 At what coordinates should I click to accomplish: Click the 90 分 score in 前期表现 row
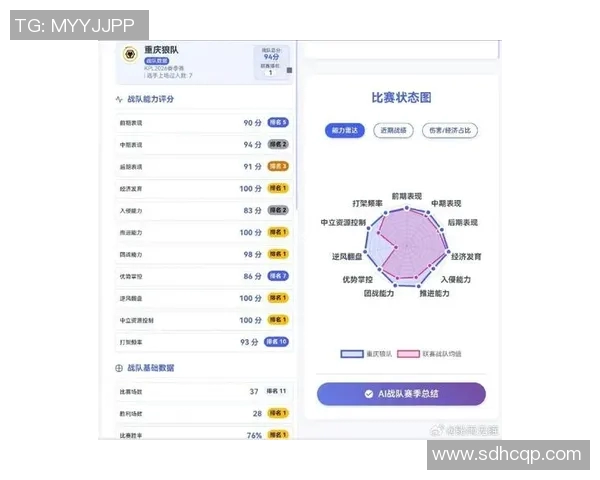pos(253,123)
